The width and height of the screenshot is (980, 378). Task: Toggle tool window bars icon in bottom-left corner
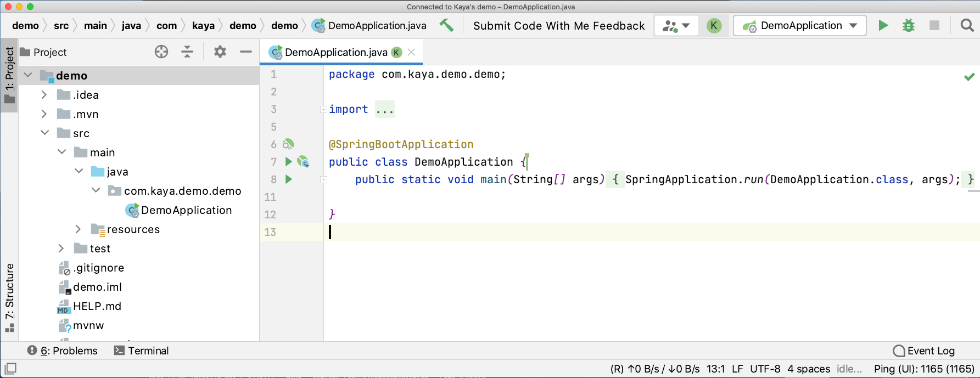pyautogui.click(x=10, y=368)
